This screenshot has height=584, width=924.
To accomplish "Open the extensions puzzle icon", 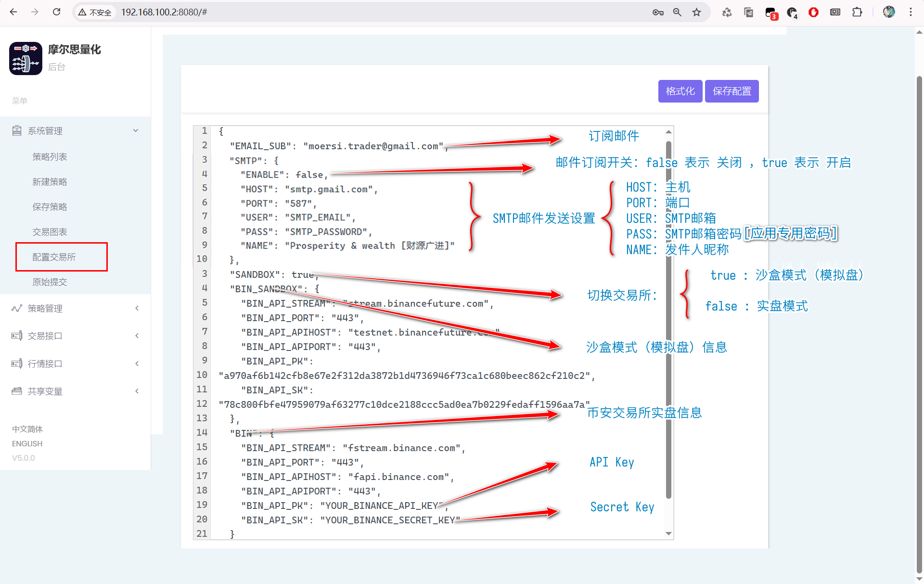I will coord(857,12).
